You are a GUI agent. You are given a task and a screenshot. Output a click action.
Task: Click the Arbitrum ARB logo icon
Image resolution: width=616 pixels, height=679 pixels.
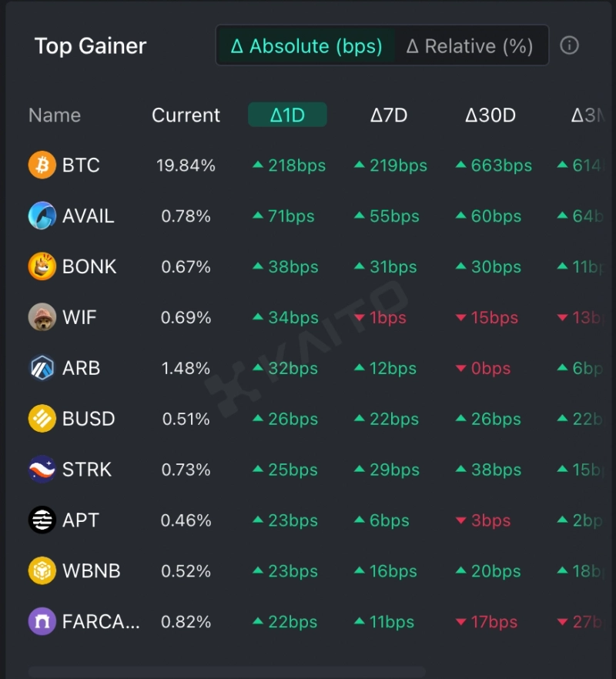coord(42,368)
